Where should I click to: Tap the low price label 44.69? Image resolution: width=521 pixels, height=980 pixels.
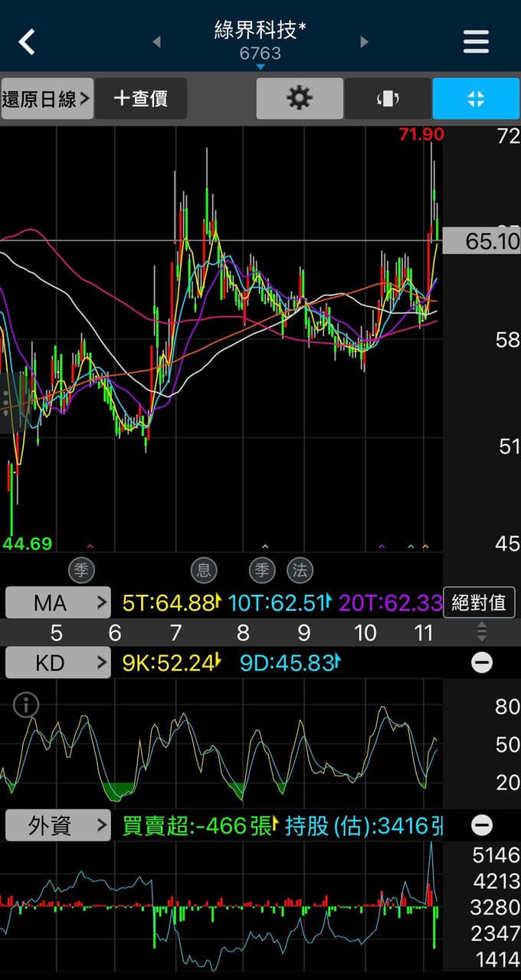[27, 544]
